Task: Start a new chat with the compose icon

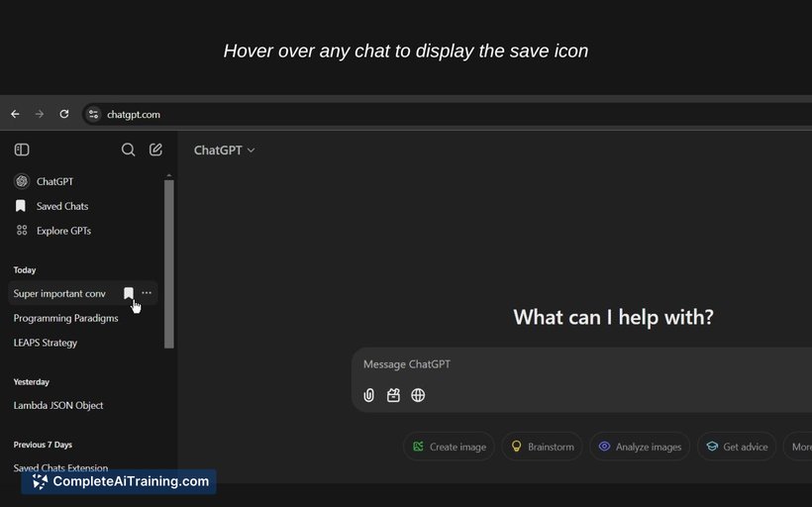Action: 155,150
